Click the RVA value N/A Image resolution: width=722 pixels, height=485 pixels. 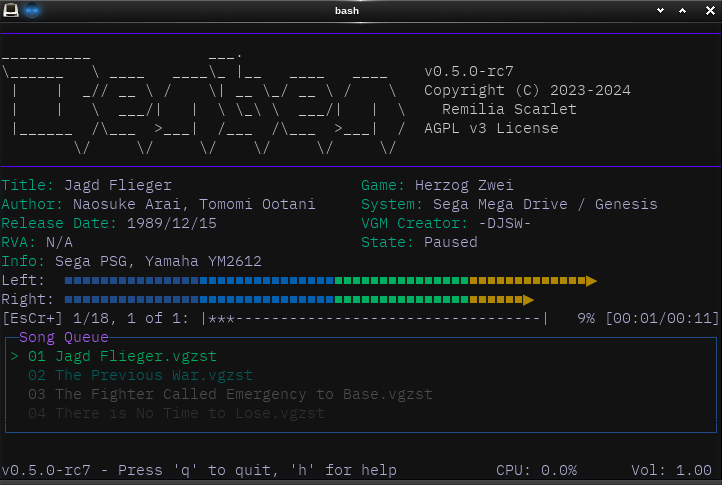point(59,242)
